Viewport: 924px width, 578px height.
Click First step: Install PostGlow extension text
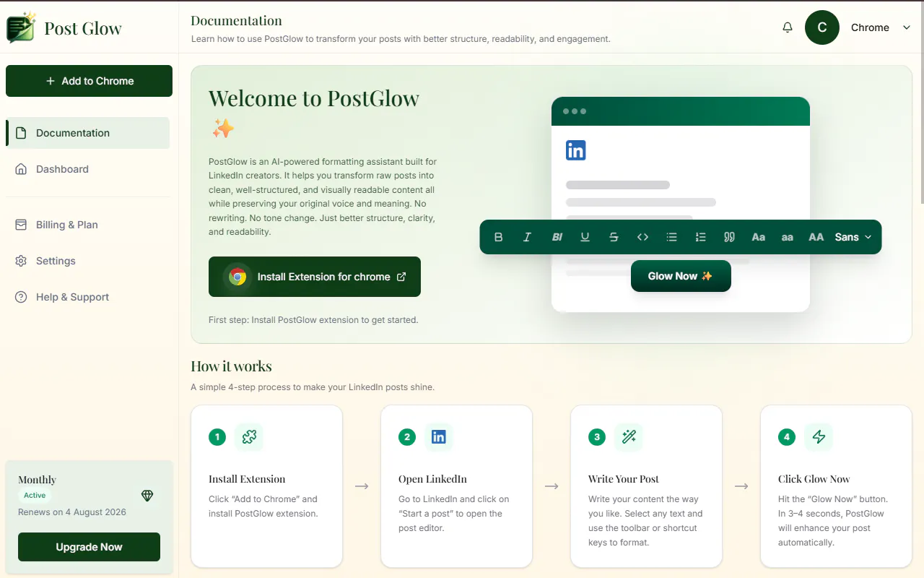point(313,319)
